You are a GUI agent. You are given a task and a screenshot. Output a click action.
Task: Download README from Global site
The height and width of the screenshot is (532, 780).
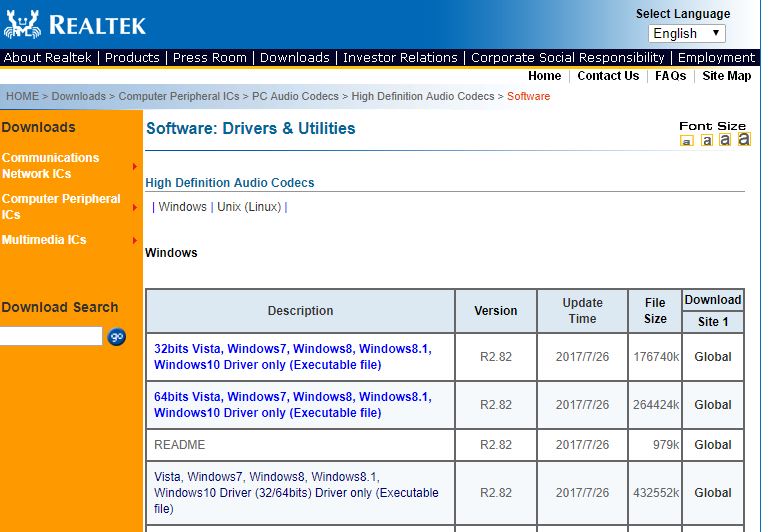coord(712,445)
